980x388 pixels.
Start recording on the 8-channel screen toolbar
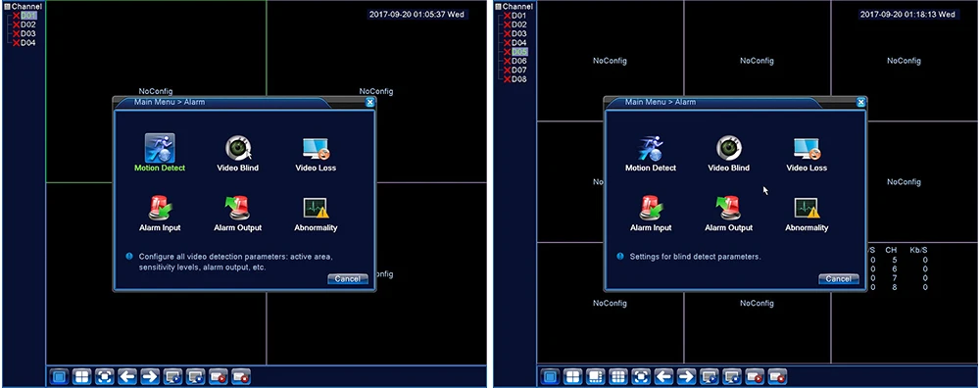[x=755, y=377]
